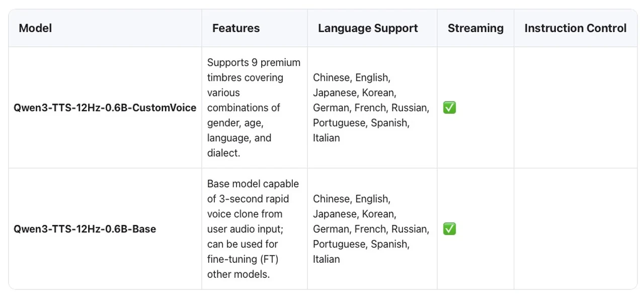The width and height of the screenshot is (644, 296).
Task: Click the word 'Italian' in the CustomVoice row
Action: point(326,138)
